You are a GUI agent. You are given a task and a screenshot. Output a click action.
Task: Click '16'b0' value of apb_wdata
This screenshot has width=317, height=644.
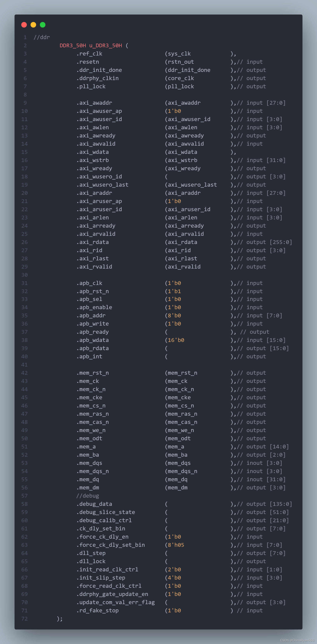[176, 340]
